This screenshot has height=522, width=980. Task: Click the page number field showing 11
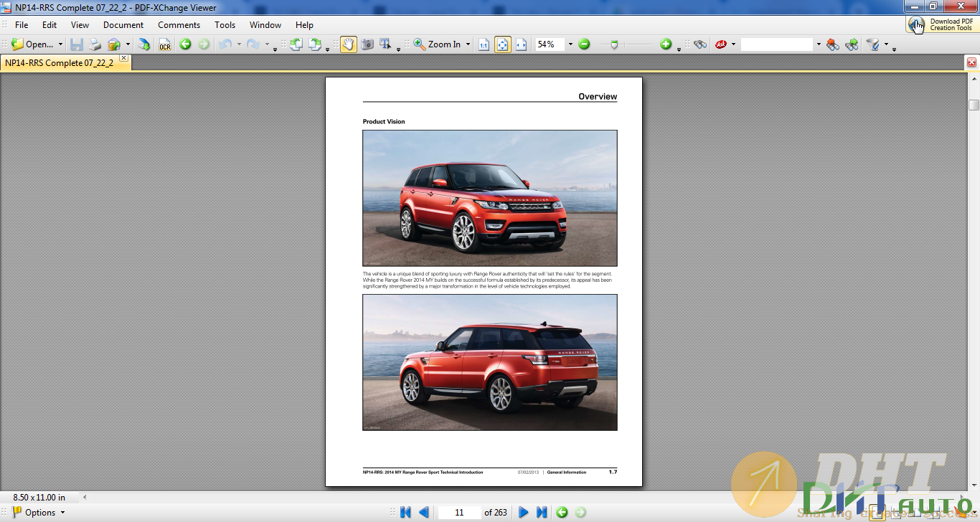click(x=459, y=512)
